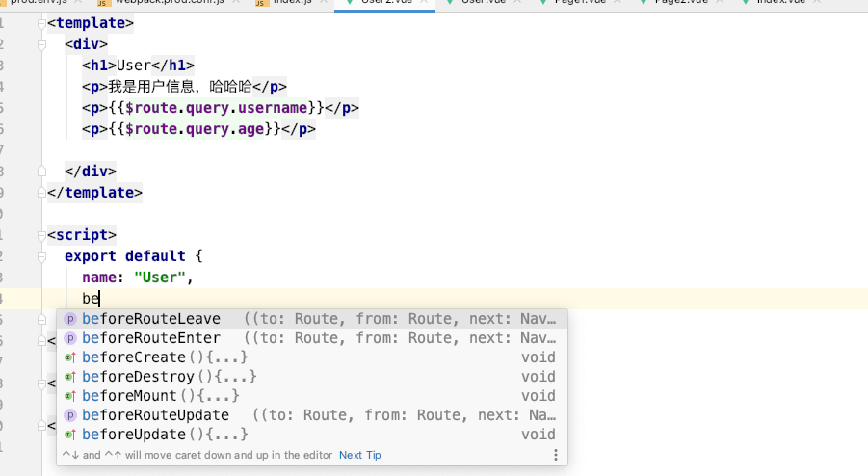Select beforeRouteLeave completion suggestion
Screen dimensions: 868x476
[312, 319]
